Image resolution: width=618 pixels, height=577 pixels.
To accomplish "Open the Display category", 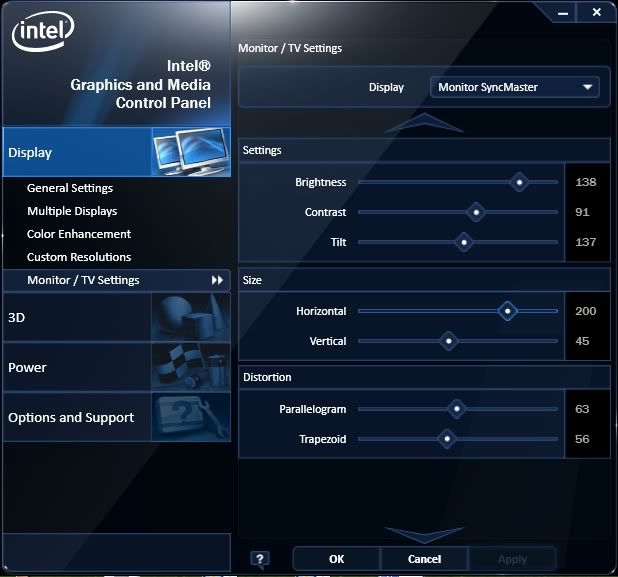I will 116,152.
